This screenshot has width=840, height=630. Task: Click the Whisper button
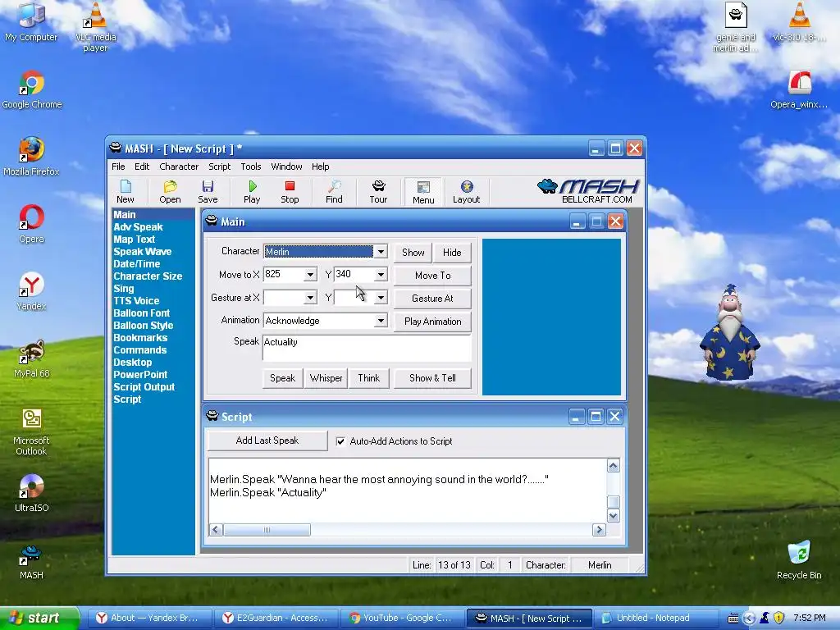[326, 378]
